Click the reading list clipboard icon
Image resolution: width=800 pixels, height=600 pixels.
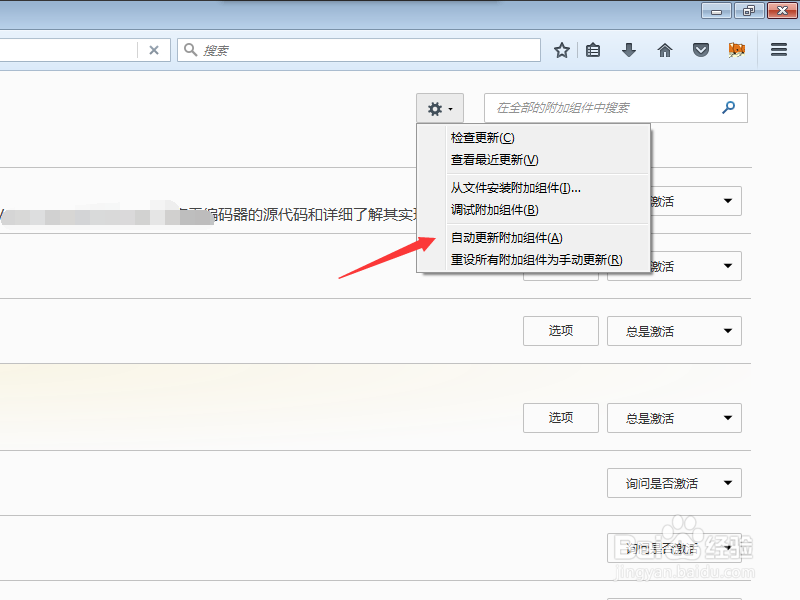point(593,49)
